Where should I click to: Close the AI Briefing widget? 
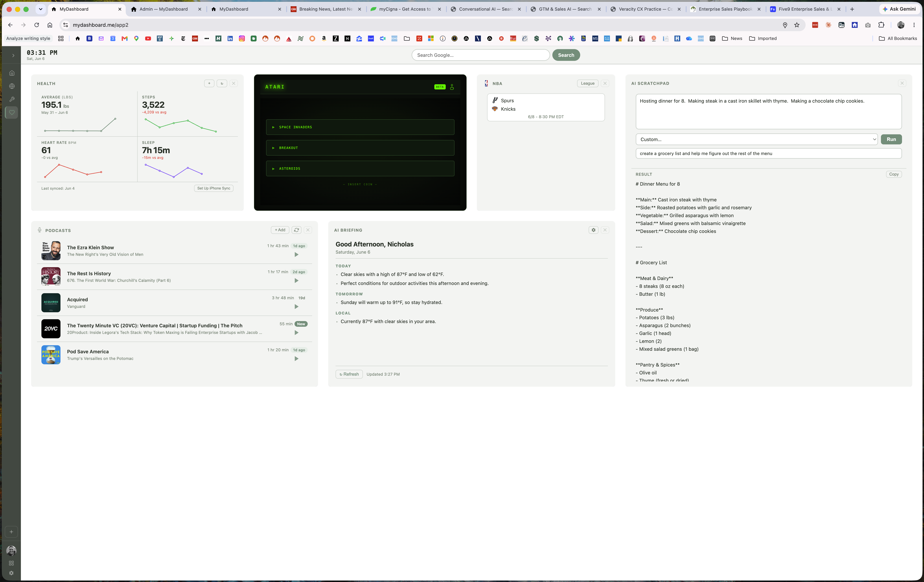605,230
